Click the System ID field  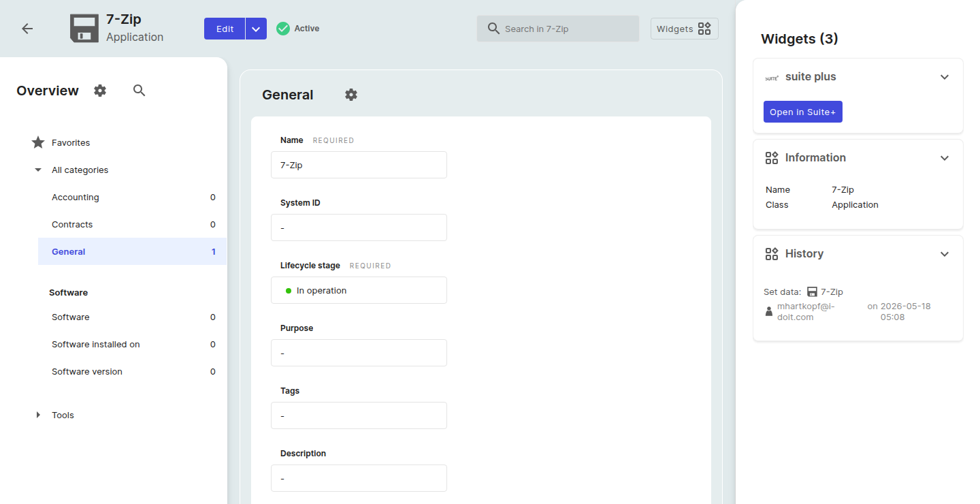click(x=359, y=227)
